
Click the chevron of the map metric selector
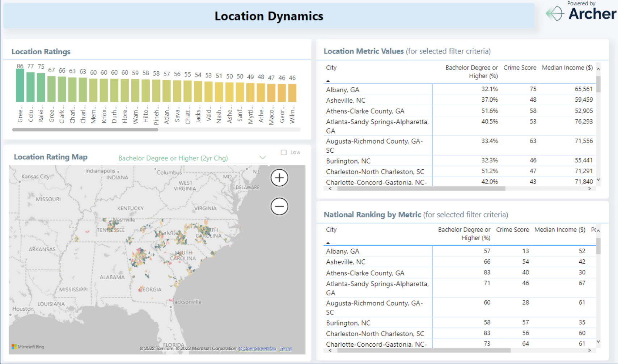click(x=263, y=158)
